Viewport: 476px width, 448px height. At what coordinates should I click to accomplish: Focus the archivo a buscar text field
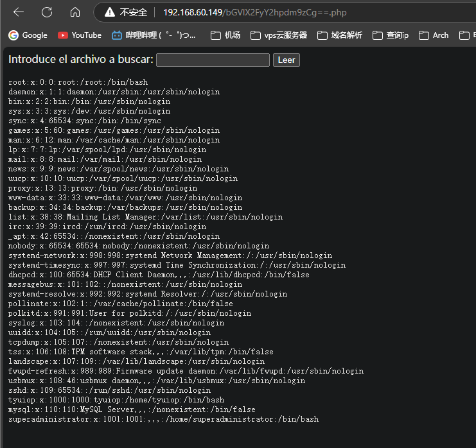click(213, 60)
